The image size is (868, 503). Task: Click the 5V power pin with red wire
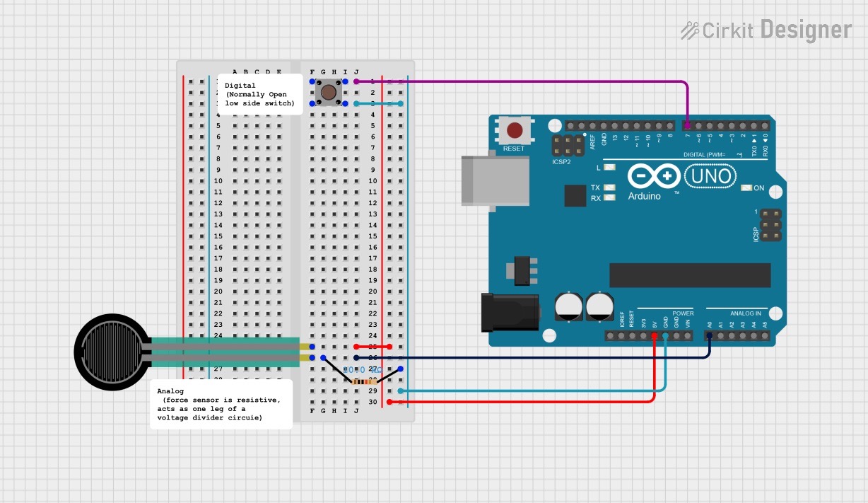coord(655,335)
